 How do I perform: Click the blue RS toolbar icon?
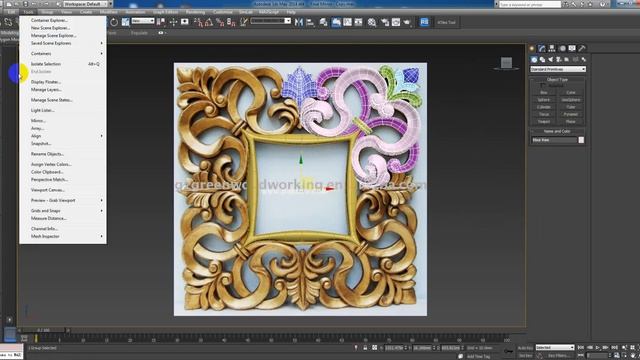click(424, 22)
